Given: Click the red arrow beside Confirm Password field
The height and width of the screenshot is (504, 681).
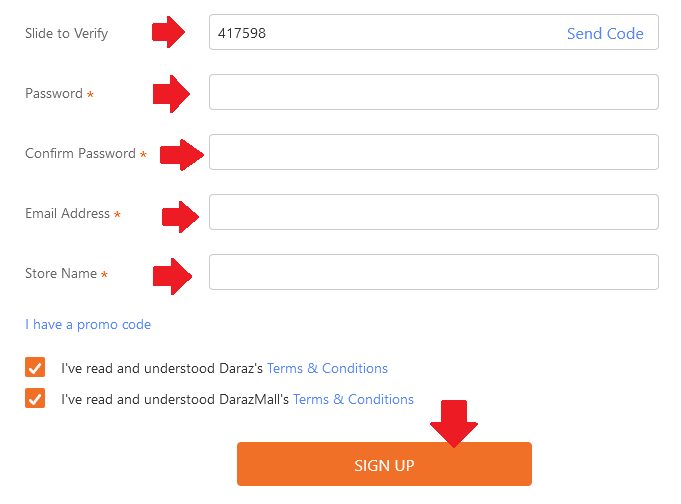Looking at the screenshot, I should tap(183, 154).
